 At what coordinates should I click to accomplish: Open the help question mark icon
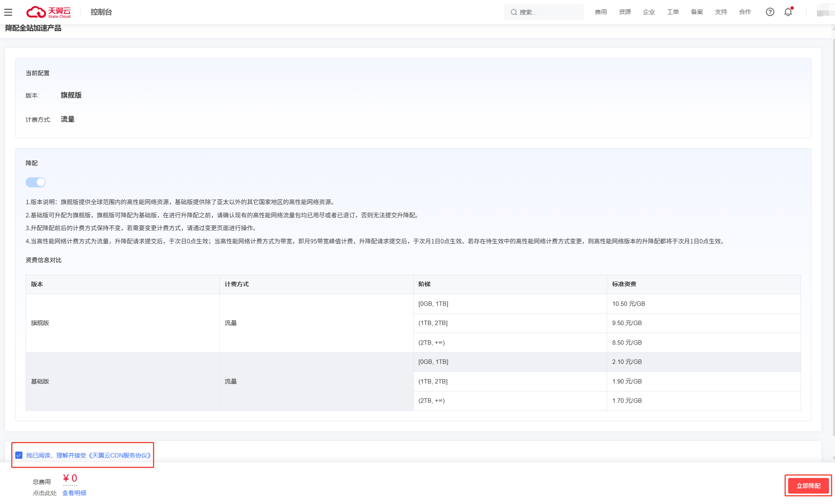click(x=770, y=12)
